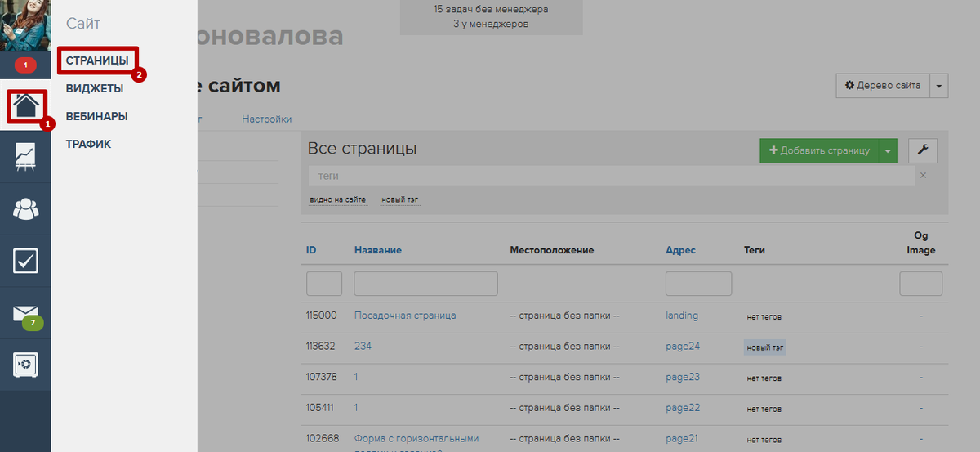Select ТРАФИК in the Site menu
Screen dimensions: 980x452
pos(88,144)
